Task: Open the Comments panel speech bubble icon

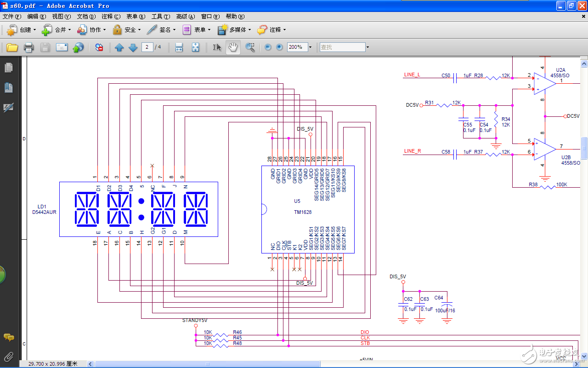Action: (8, 338)
